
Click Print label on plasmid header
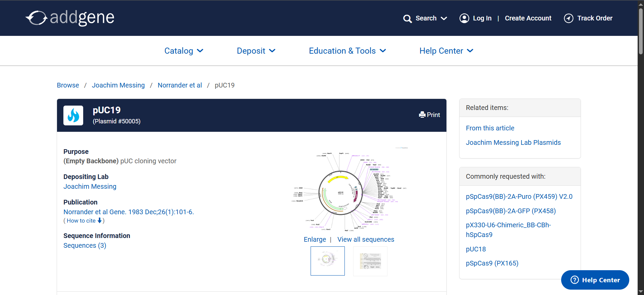(433, 115)
